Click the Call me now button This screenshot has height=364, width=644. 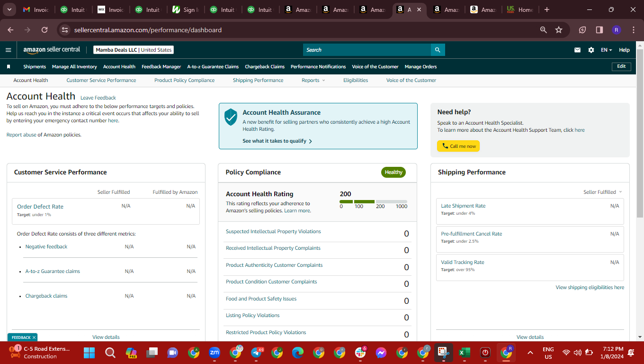(x=458, y=146)
